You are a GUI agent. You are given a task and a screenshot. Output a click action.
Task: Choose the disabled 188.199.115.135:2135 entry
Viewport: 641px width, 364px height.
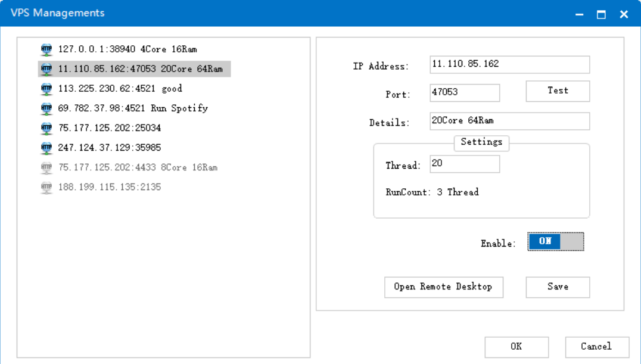pyautogui.click(x=109, y=187)
